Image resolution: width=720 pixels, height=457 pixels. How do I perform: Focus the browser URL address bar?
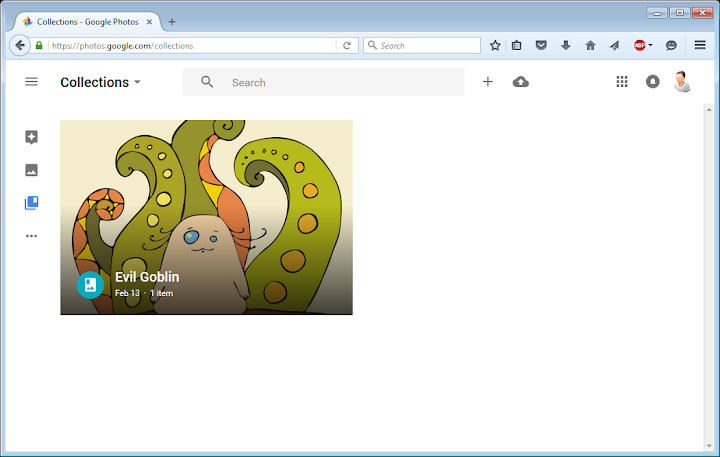pos(193,45)
